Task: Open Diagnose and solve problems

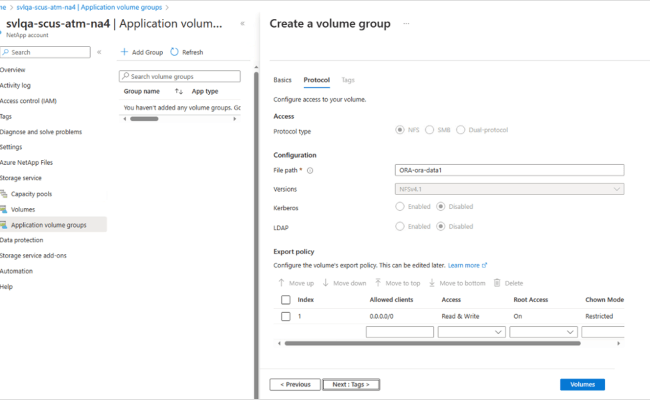Action: pyautogui.click(x=41, y=132)
